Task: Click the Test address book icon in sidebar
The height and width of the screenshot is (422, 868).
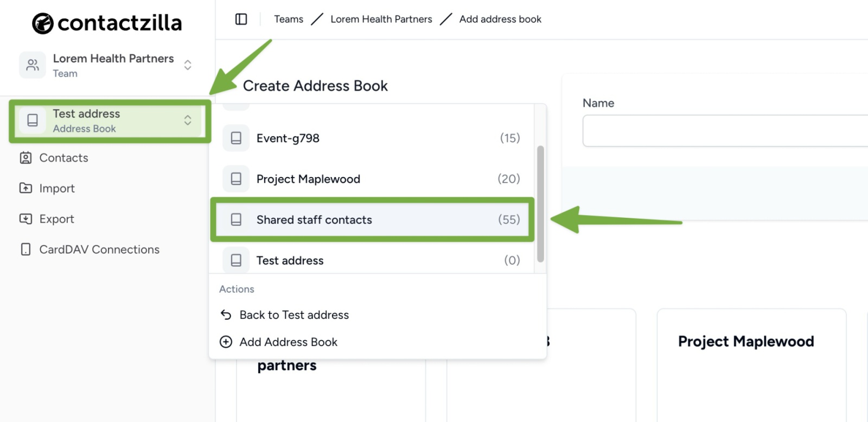Action: tap(33, 120)
